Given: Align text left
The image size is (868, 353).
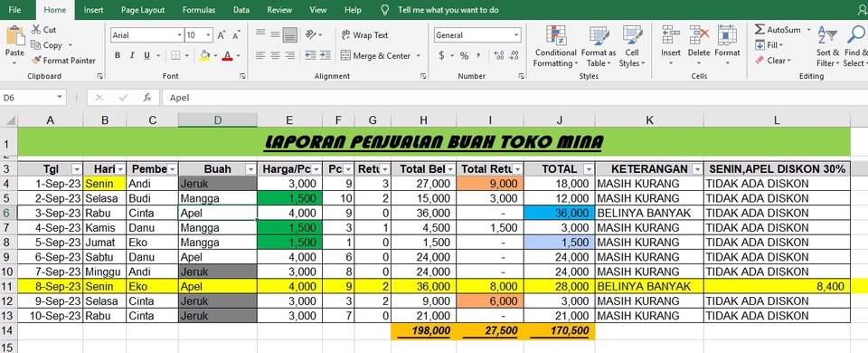Looking at the screenshot, I should [260, 55].
